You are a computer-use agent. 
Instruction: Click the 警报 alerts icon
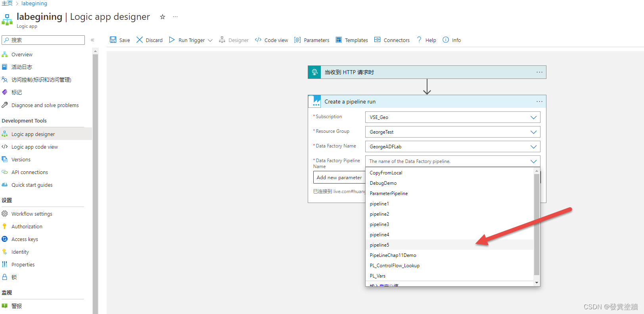click(x=5, y=306)
